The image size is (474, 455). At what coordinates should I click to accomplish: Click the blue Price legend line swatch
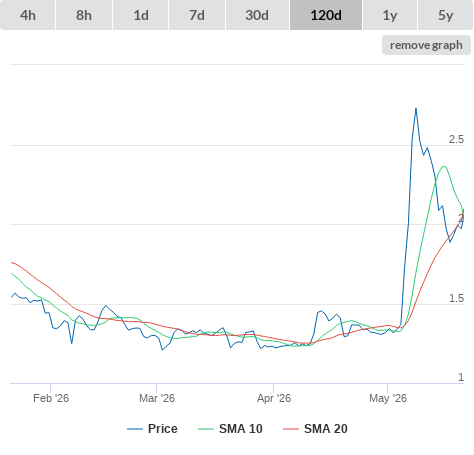point(135,429)
